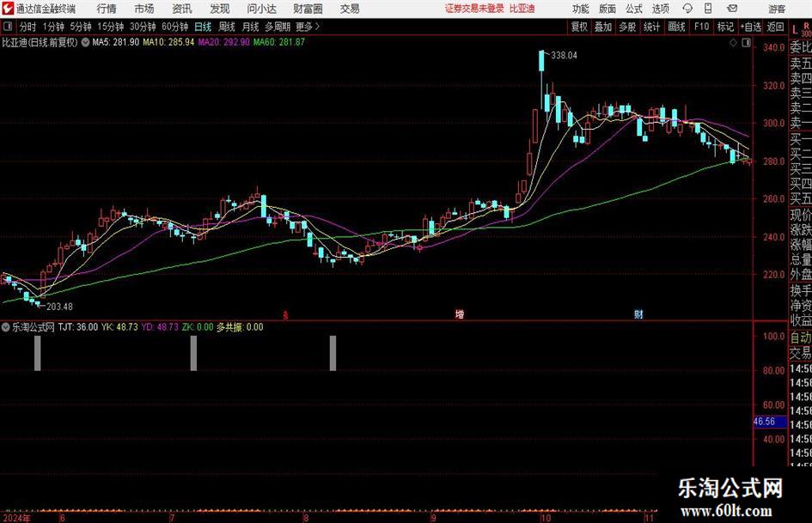Open the customer service headset icon
This screenshot has height=523, width=812.
pos(687,9)
